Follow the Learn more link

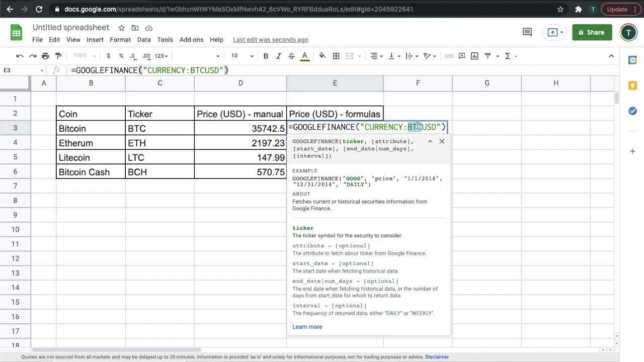(x=307, y=327)
